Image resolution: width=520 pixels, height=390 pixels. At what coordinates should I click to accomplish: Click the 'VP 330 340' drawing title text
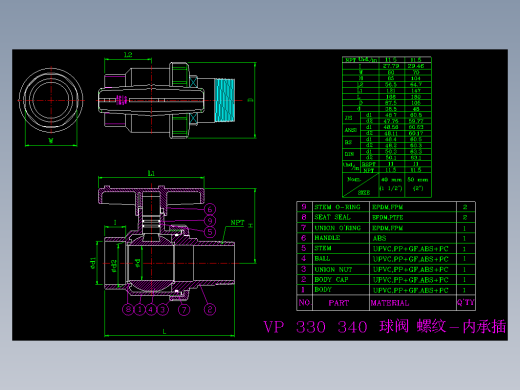click(315, 327)
